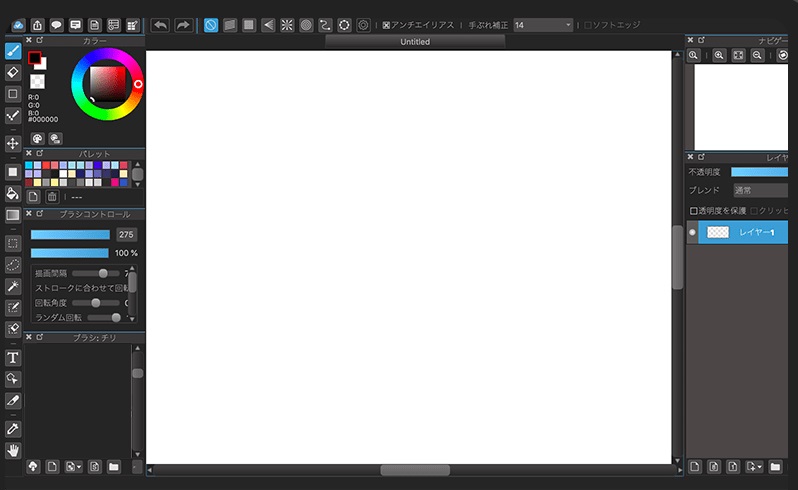
Task: Enable parallel lines snap
Action: coord(230,25)
